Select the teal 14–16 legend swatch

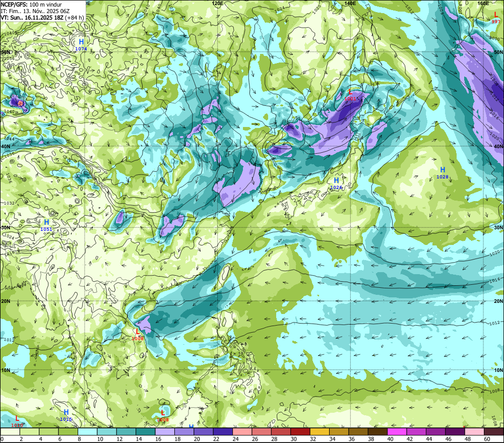coord(146,432)
